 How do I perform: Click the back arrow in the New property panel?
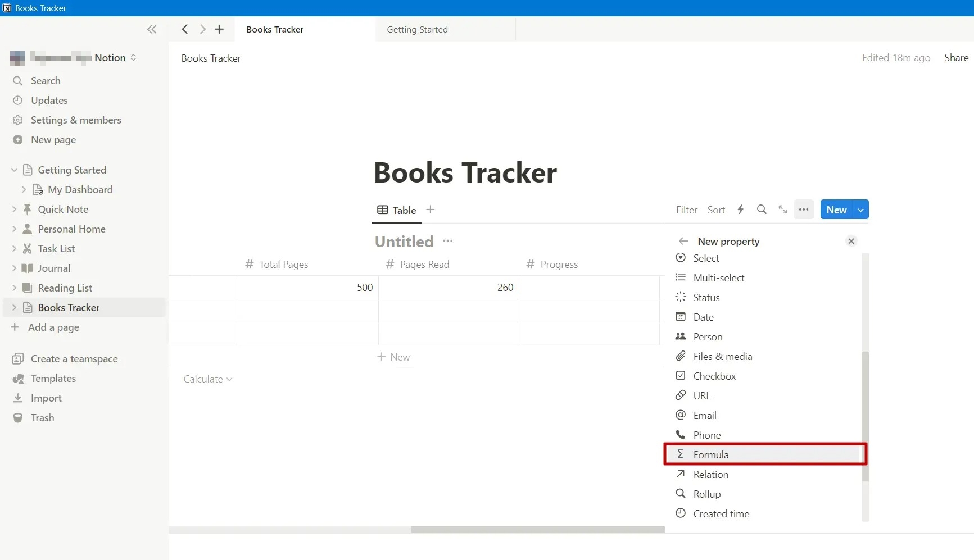[683, 241]
